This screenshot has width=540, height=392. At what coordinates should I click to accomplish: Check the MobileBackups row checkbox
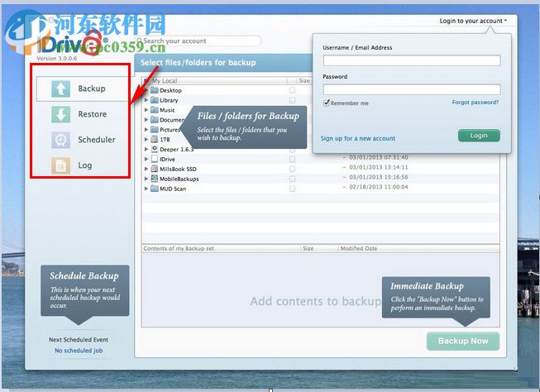click(x=292, y=179)
